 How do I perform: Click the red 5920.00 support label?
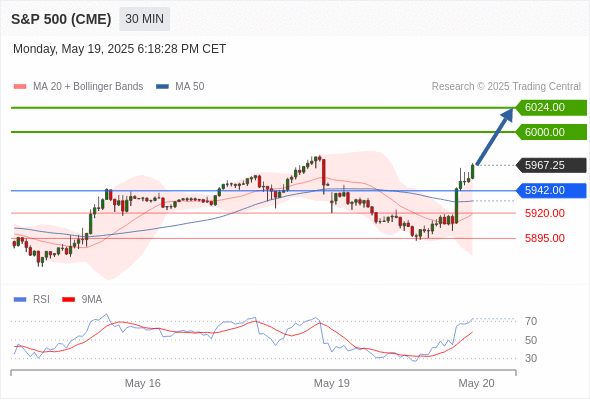pyautogui.click(x=545, y=213)
